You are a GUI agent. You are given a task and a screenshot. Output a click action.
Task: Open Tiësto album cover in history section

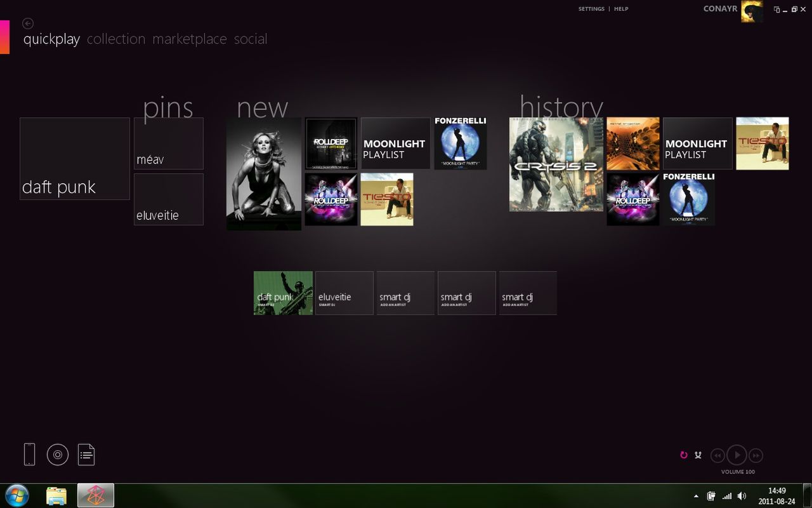pyautogui.click(x=763, y=144)
